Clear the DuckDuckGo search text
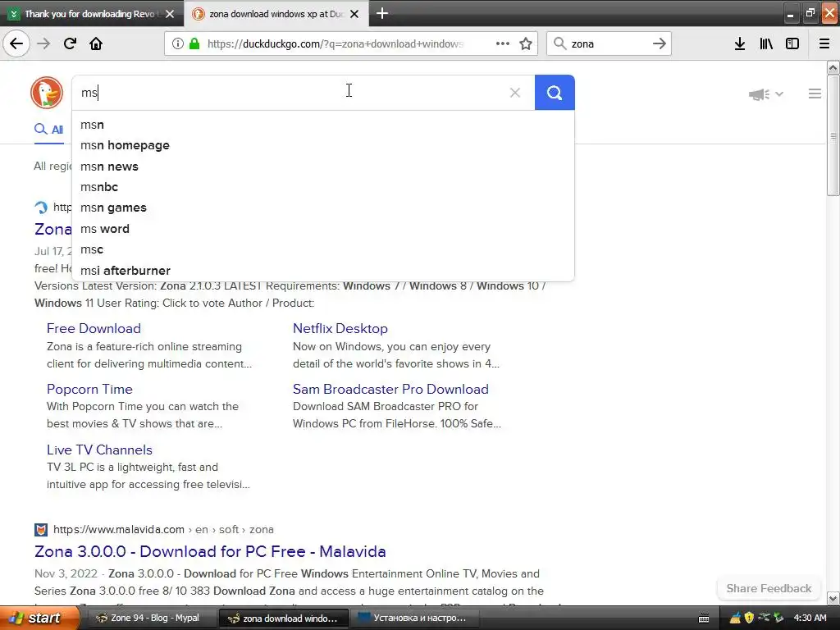 [515, 93]
